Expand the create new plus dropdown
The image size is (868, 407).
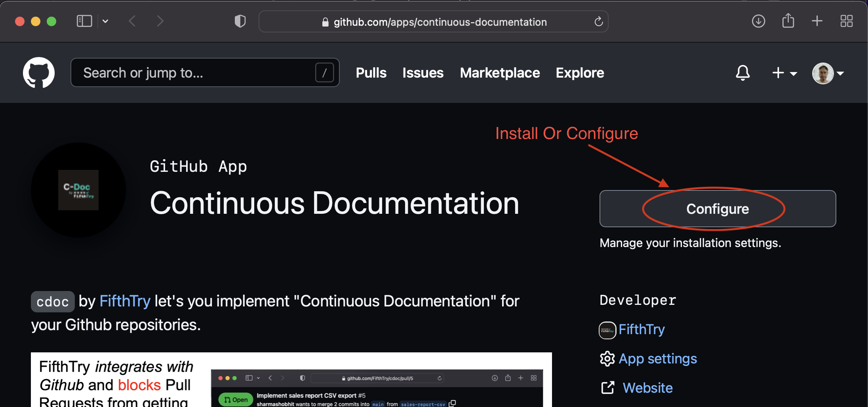784,73
